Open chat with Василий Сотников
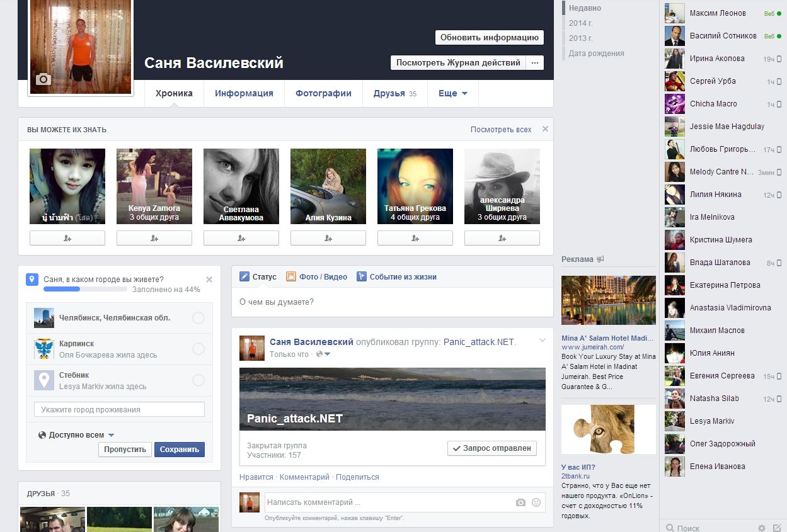The image size is (787, 532). (x=723, y=36)
